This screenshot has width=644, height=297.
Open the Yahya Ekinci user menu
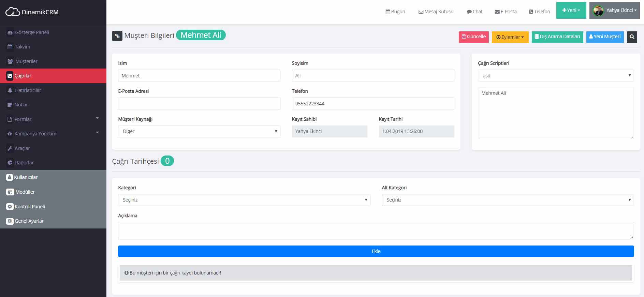[614, 10]
